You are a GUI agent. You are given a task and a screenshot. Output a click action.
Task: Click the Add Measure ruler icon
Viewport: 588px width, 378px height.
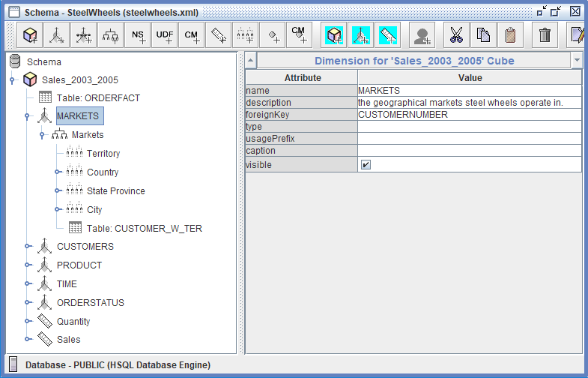coord(218,35)
